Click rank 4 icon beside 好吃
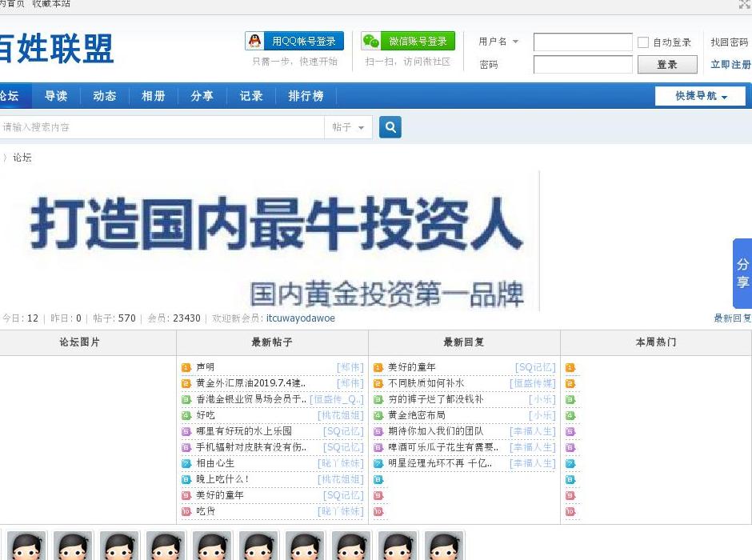The height and width of the screenshot is (560, 752). point(186,416)
